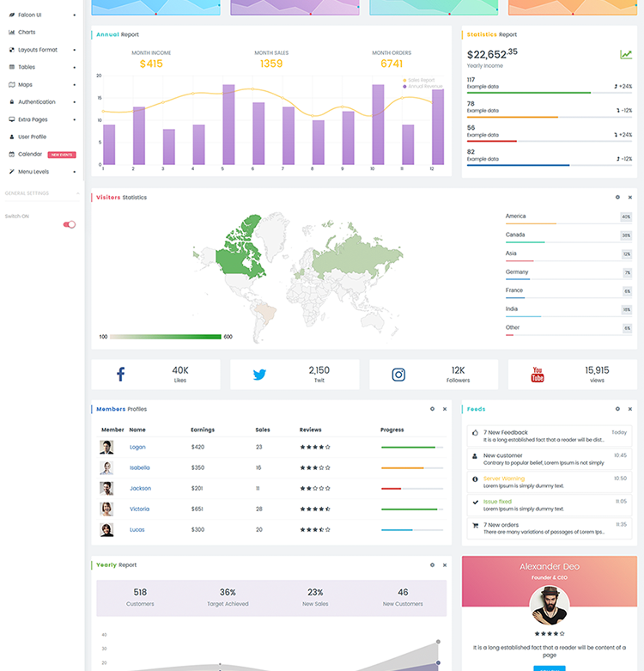Image resolution: width=644 pixels, height=671 pixels.
Task: Open settings gear in Feeds panel
Action: pyautogui.click(x=617, y=409)
